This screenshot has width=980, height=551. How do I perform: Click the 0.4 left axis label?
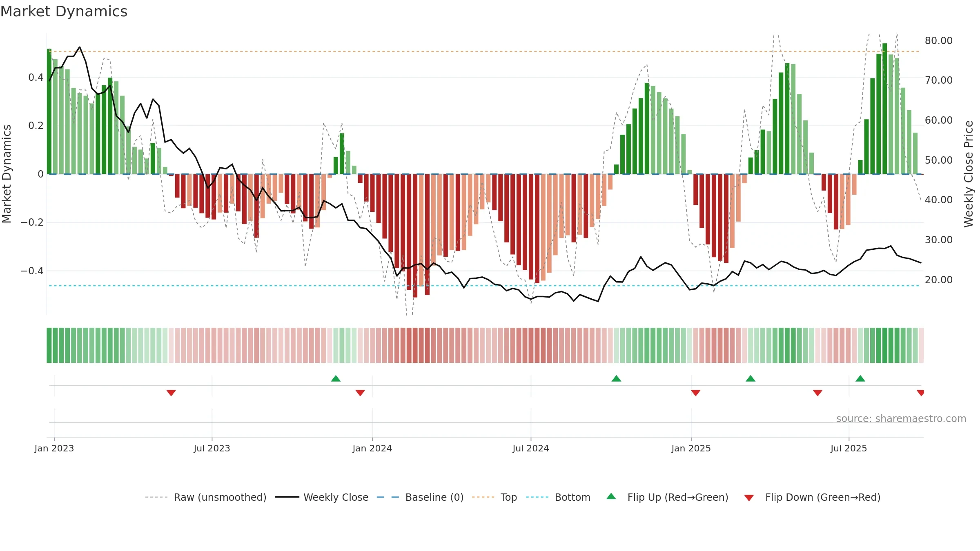point(36,77)
